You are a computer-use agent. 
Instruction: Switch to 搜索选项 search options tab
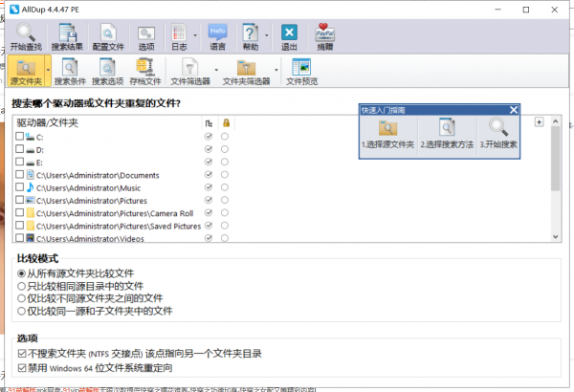(x=107, y=71)
